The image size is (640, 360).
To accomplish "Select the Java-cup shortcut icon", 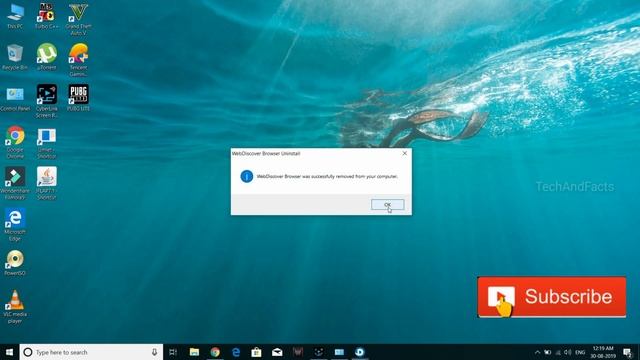I will click(47, 184).
